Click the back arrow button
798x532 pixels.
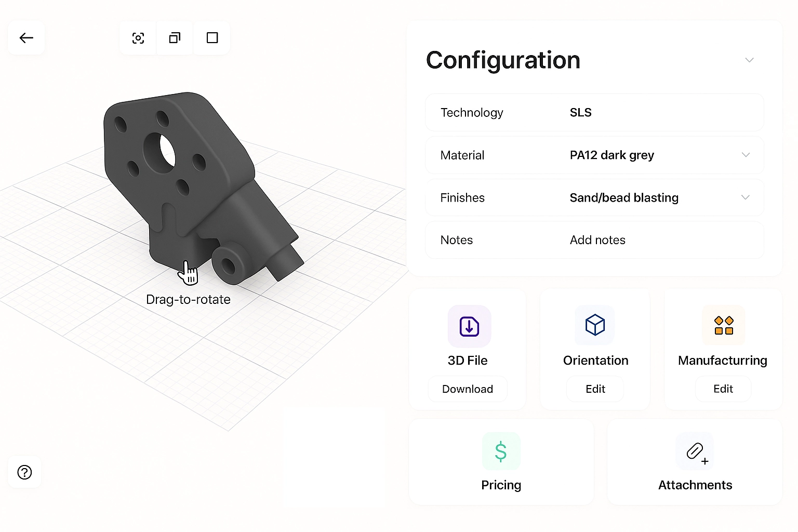[26, 38]
